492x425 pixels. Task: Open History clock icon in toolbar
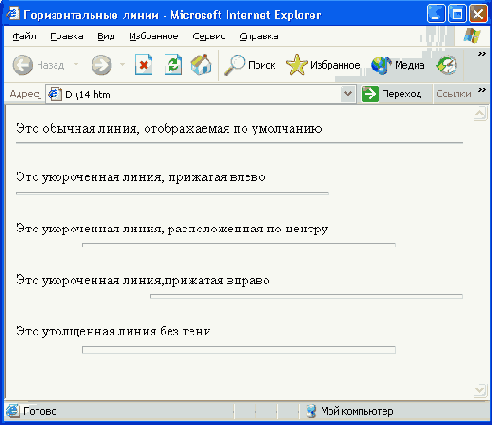pos(446,65)
